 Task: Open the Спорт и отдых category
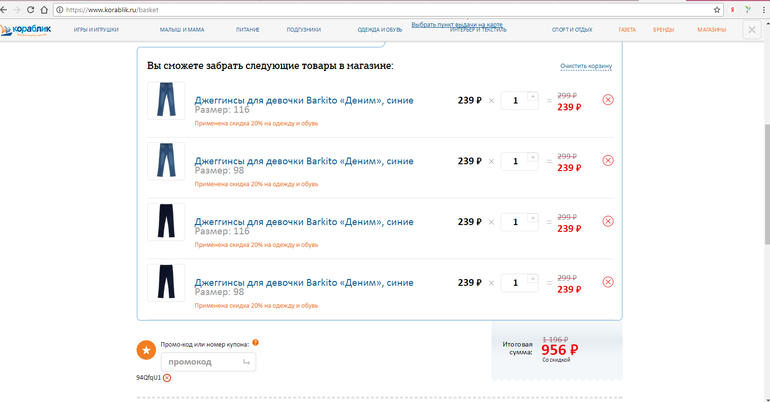572,30
